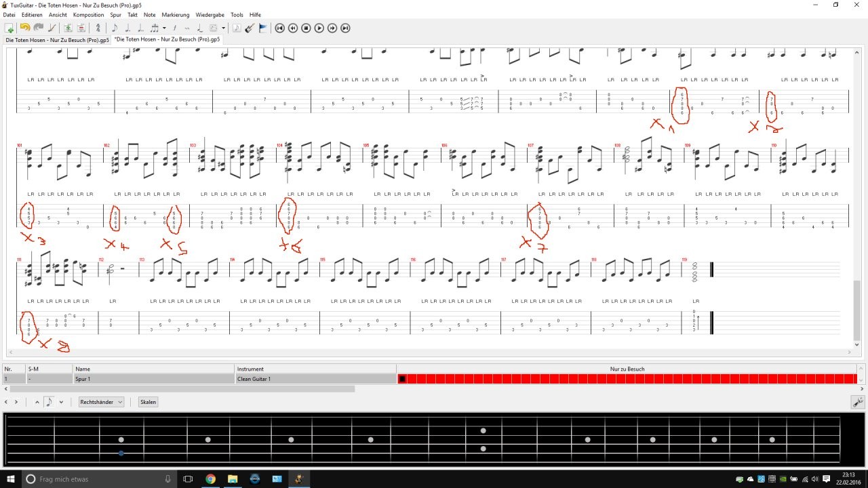Open the Windows notification center
Screen dimensions: 868x488
pyautogui.click(x=827, y=479)
